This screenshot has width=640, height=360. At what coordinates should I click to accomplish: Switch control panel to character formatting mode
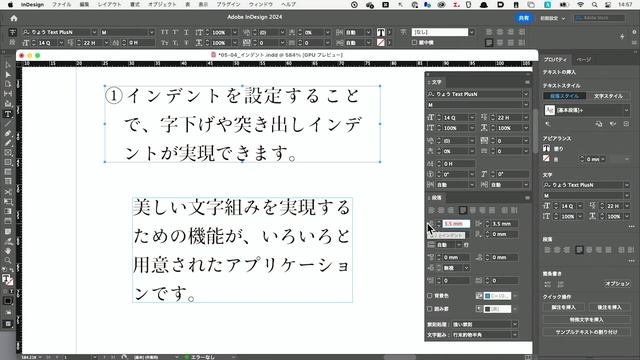pyautogui.click(x=13, y=32)
